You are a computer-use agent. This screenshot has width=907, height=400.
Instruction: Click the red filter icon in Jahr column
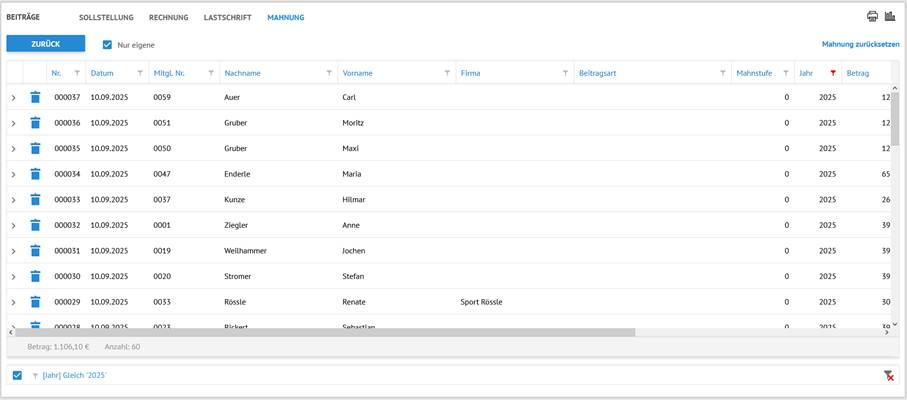click(832, 73)
